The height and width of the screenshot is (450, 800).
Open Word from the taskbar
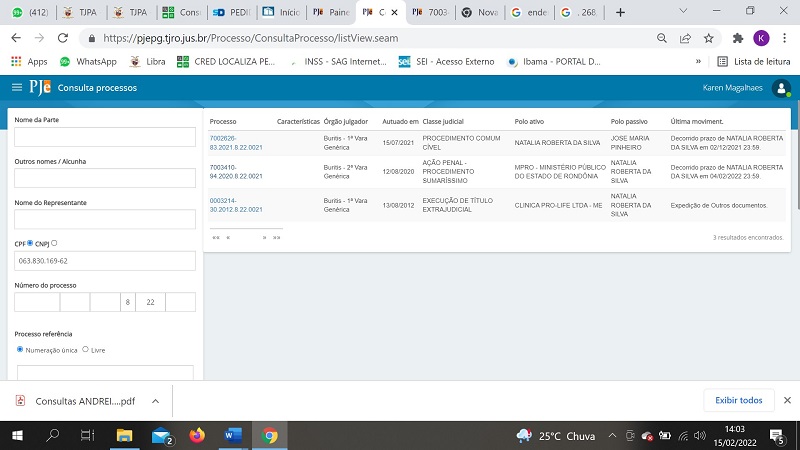(233, 436)
